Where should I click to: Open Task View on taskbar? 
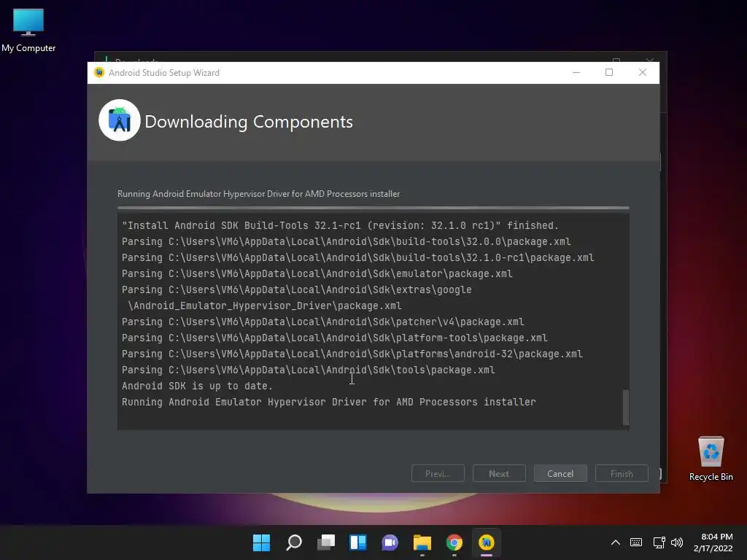326,542
